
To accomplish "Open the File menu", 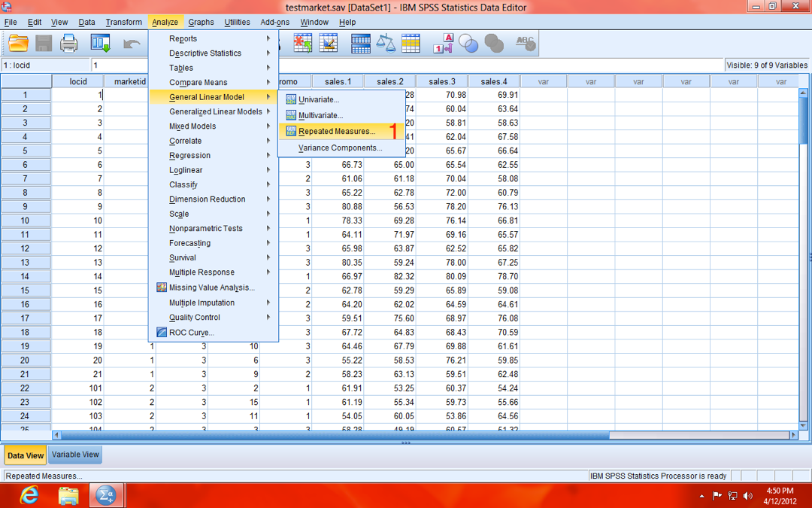I will click(x=11, y=22).
